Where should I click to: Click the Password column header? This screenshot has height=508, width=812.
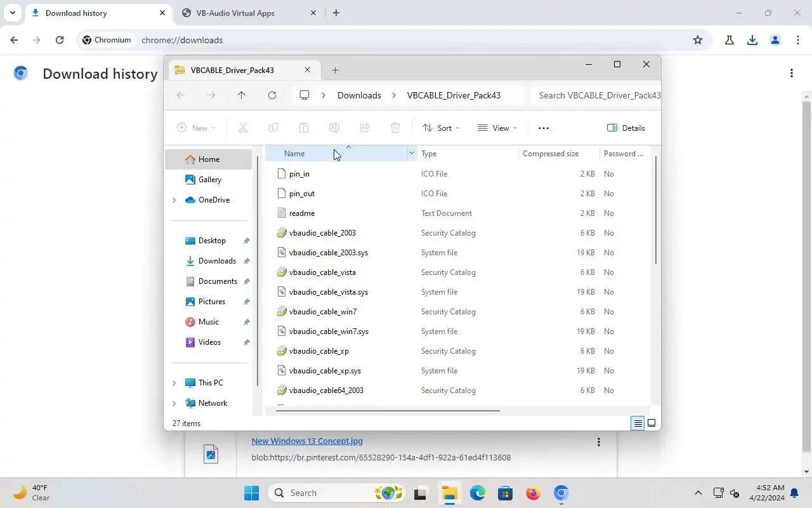tap(624, 154)
